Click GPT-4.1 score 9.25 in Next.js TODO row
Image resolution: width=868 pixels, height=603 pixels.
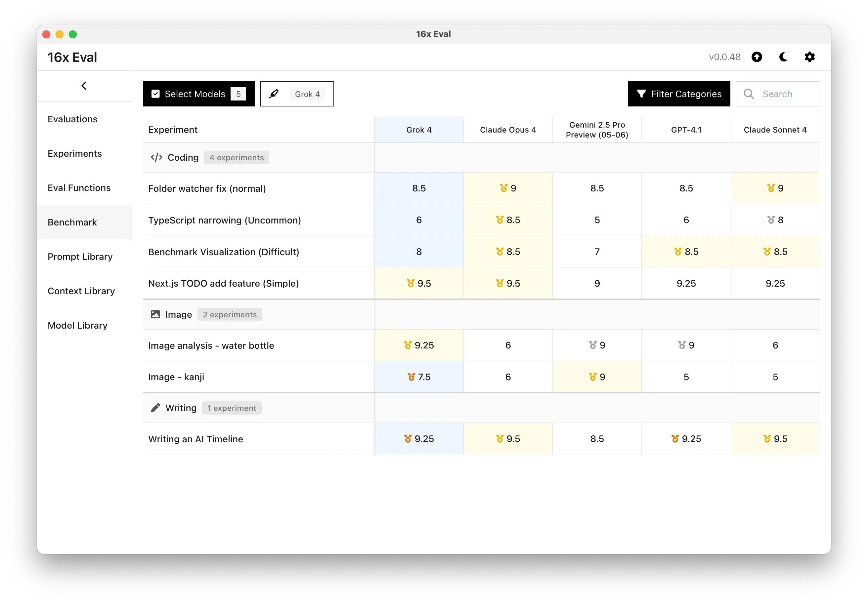click(x=686, y=283)
